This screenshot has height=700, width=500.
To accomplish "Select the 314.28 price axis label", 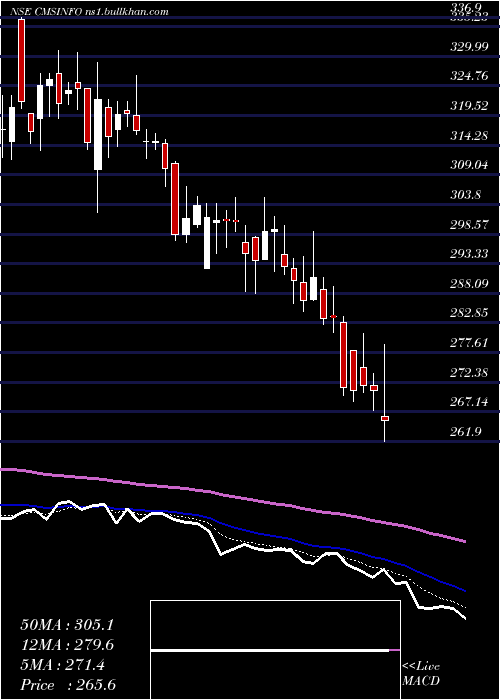I will click(x=469, y=135).
